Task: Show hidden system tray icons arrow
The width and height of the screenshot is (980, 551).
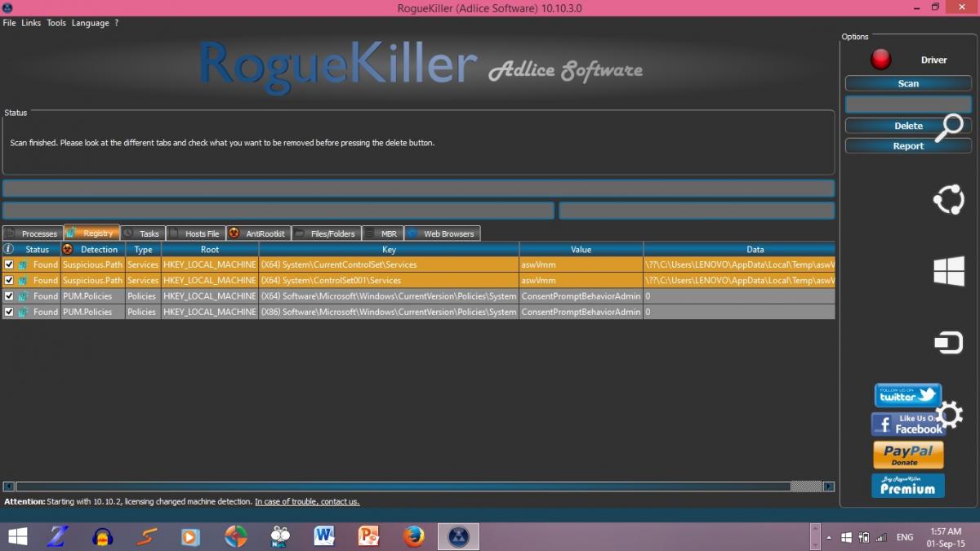Action: tap(830, 538)
